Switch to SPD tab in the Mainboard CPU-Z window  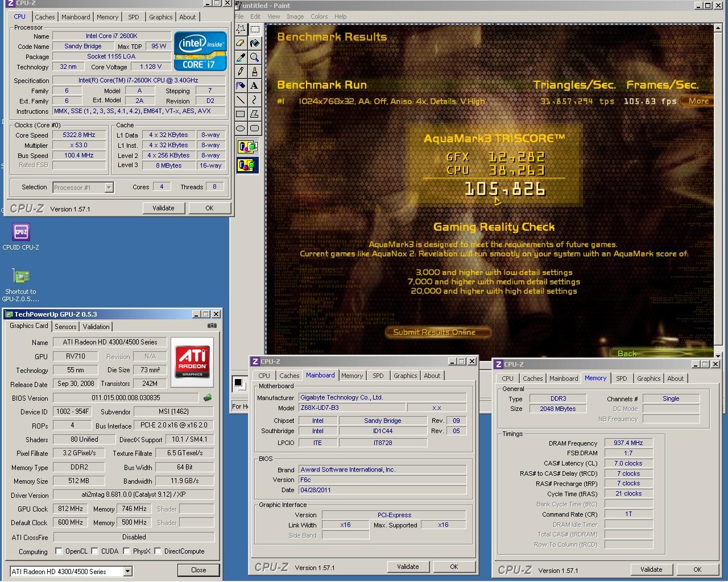[x=378, y=376]
